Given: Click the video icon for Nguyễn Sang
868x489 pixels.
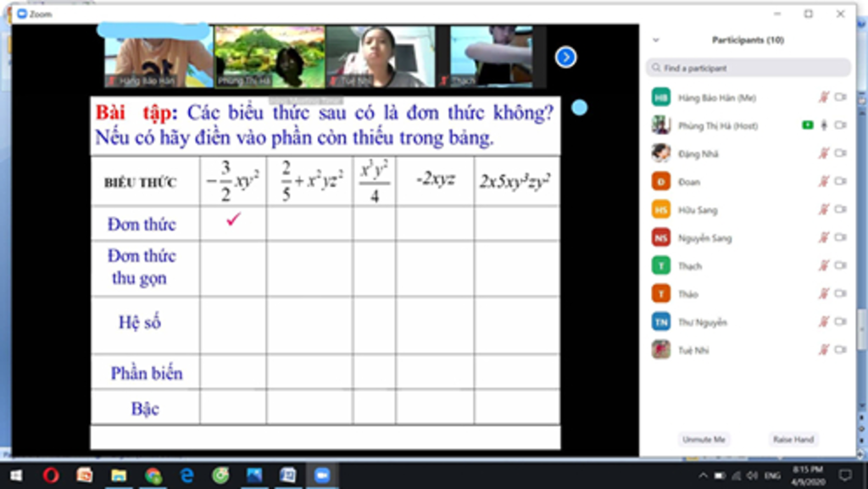Looking at the screenshot, I should [x=841, y=238].
